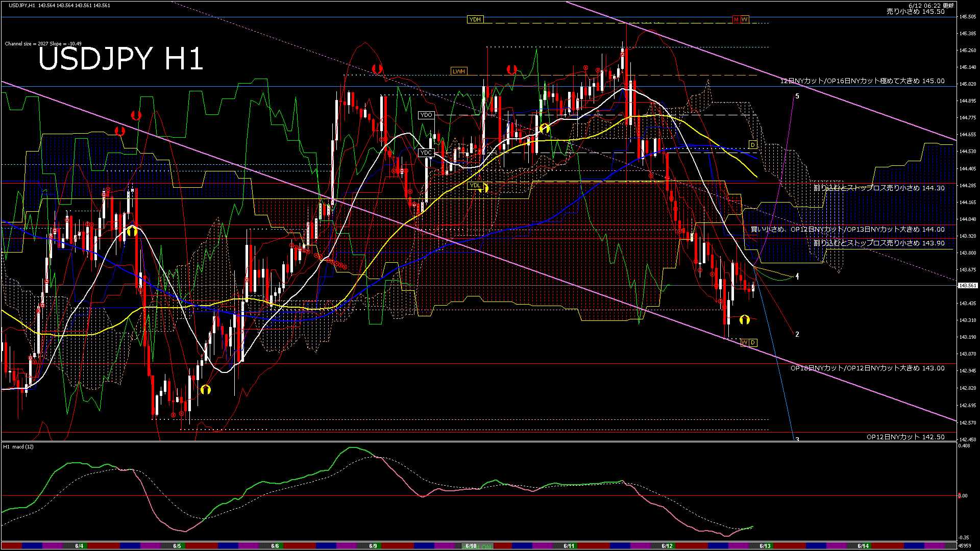The image size is (980, 551).
Task: Select the YDC level label
Action: (x=426, y=153)
